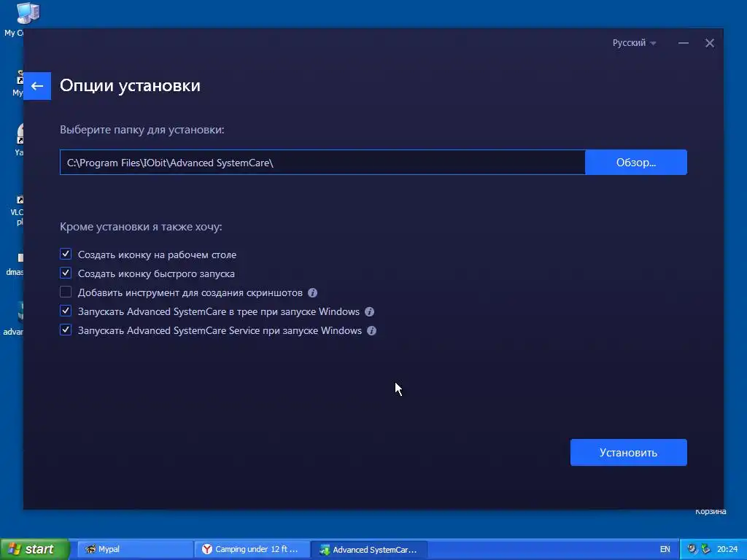Switch to Camping under 12 ft taskbar item

(x=252, y=549)
